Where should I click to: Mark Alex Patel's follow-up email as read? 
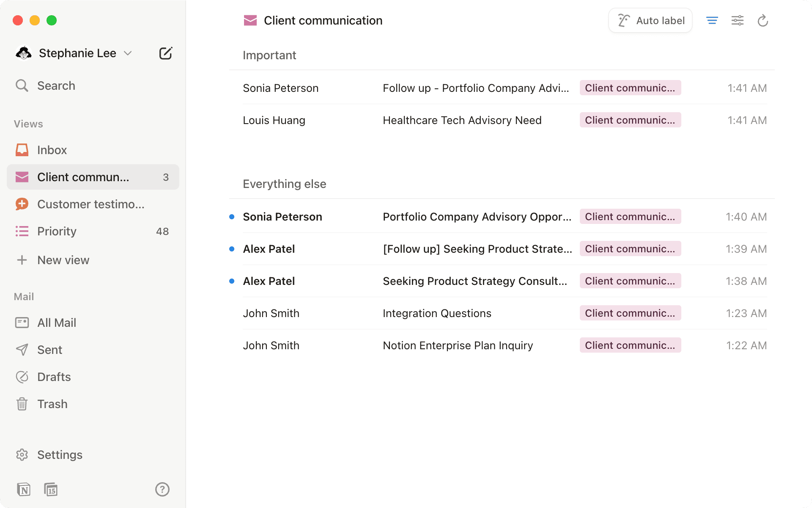[232, 249]
